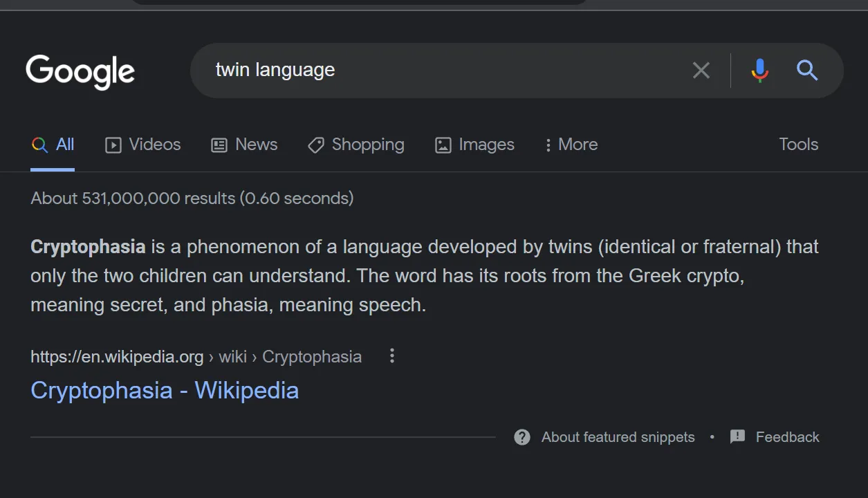Viewport: 868px width, 498px height.
Task: Switch to the News tab
Action: coord(244,145)
